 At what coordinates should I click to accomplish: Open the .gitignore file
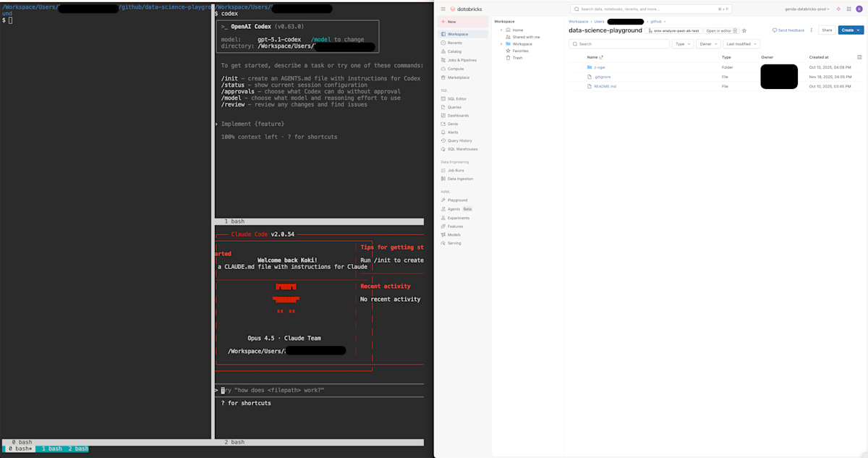(x=603, y=76)
